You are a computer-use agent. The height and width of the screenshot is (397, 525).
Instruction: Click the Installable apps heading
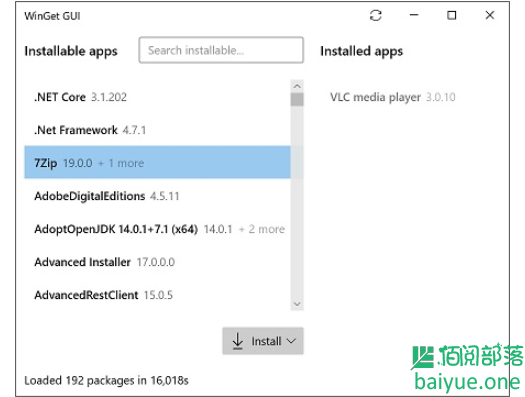coord(71,51)
